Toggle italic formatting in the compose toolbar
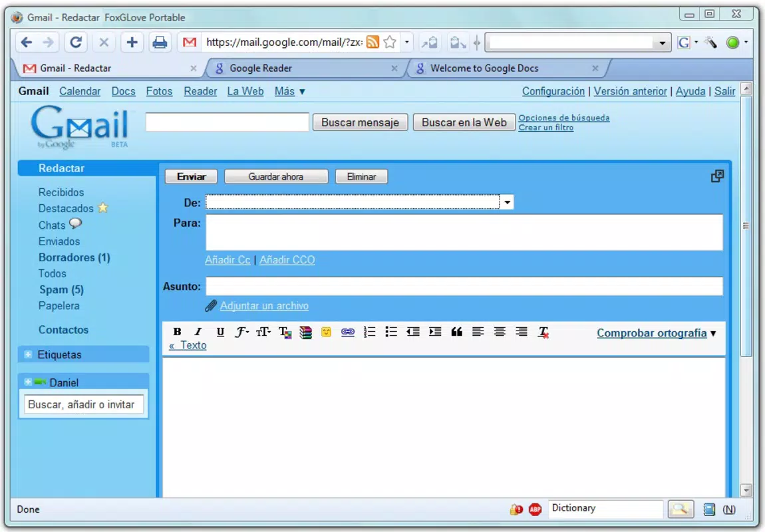Image resolution: width=765 pixels, height=532 pixels. pyautogui.click(x=198, y=332)
